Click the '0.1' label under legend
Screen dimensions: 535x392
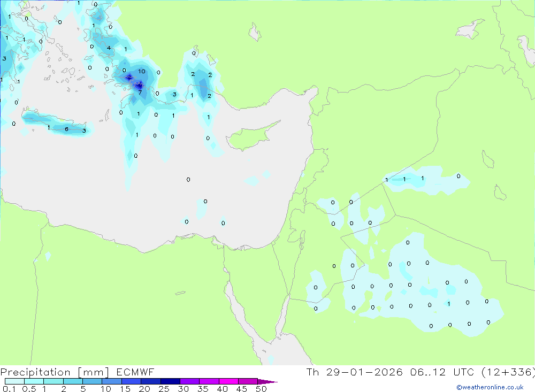pos(9,389)
